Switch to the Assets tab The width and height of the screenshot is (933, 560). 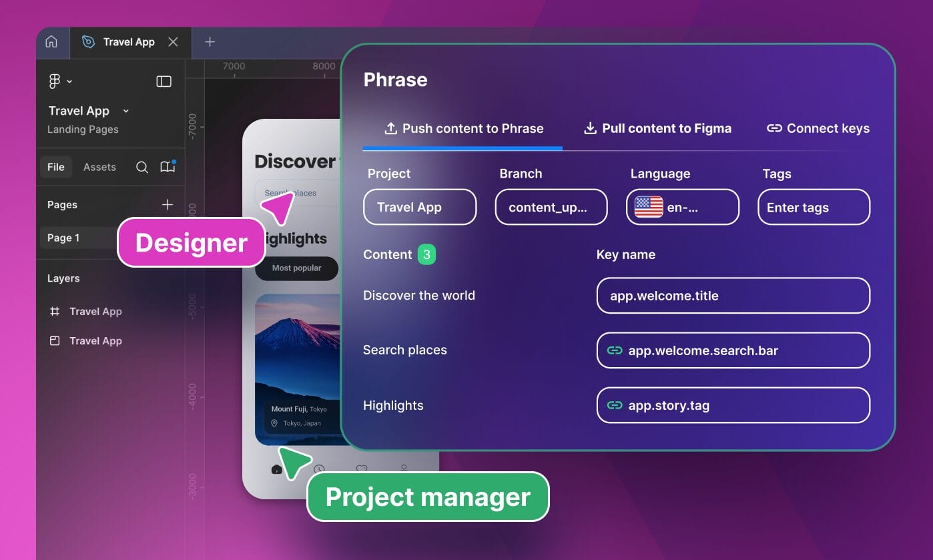[99, 167]
